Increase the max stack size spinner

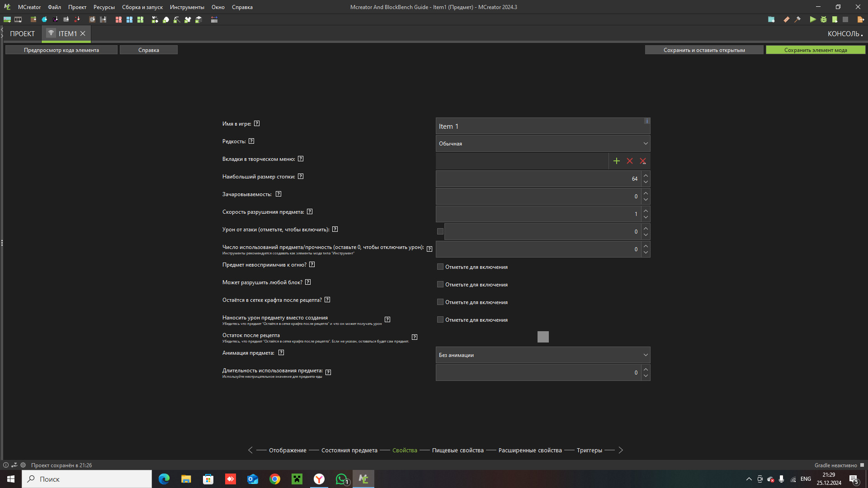click(x=646, y=175)
